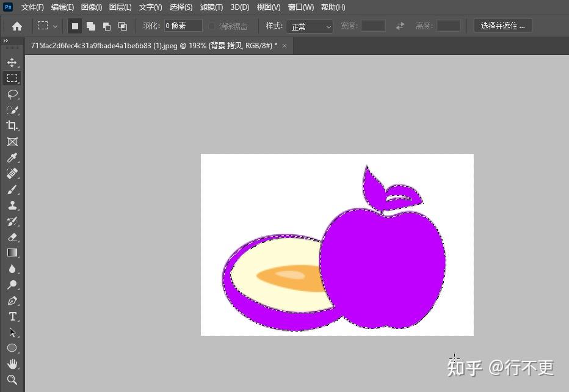This screenshot has height=392, width=569.
Task: Click the 宽度 width input field
Action: (374, 26)
